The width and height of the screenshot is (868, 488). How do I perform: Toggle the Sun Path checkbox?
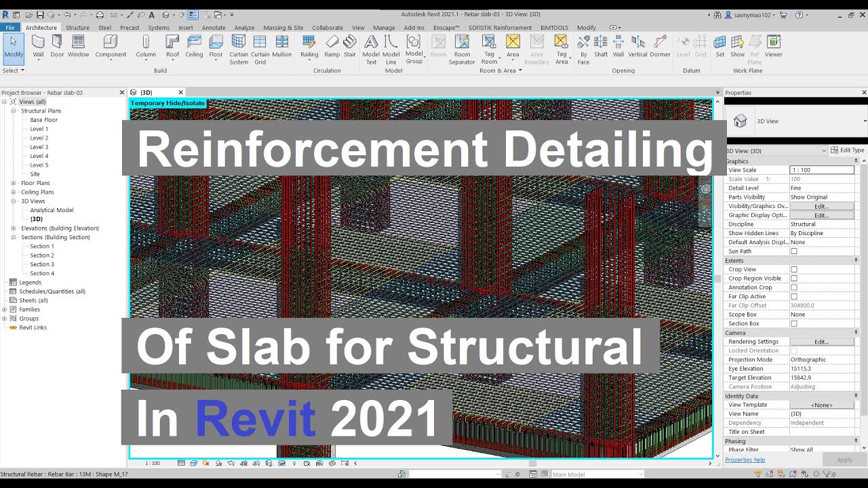(x=794, y=251)
